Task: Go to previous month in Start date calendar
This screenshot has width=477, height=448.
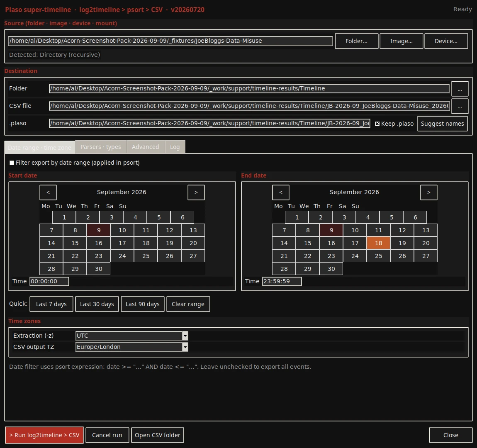Action: [x=48, y=192]
